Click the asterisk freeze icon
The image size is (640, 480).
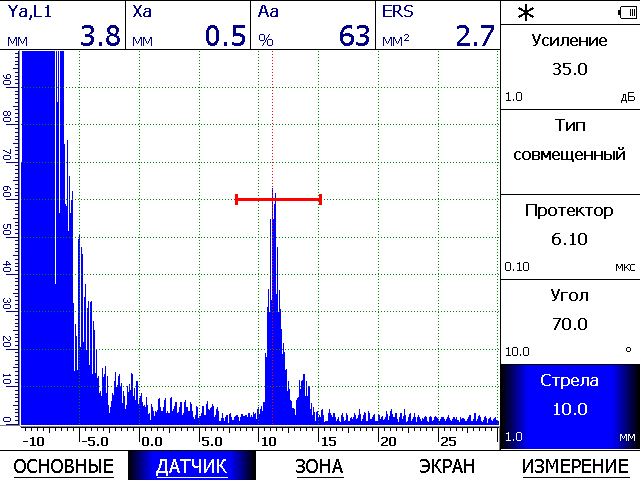pyautogui.click(x=525, y=12)
